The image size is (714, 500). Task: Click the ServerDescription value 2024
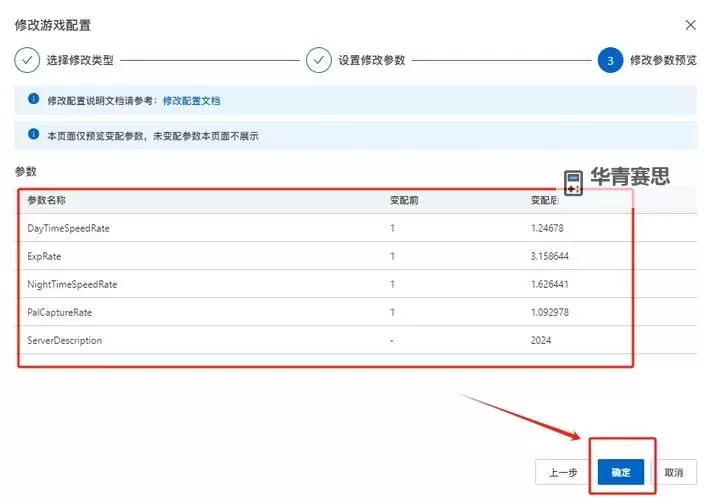tap(542, 340)
